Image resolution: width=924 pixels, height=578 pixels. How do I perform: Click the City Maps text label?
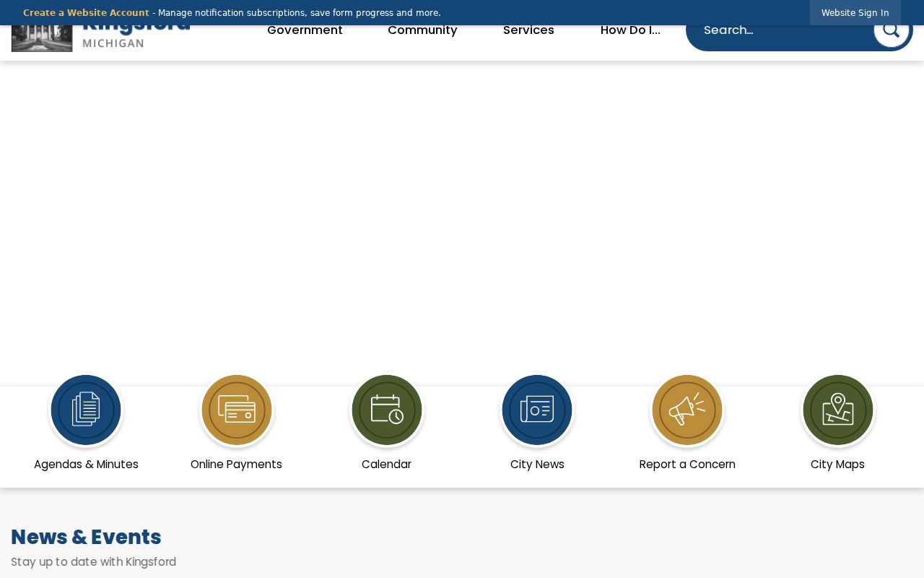click(x=837, y=465)
